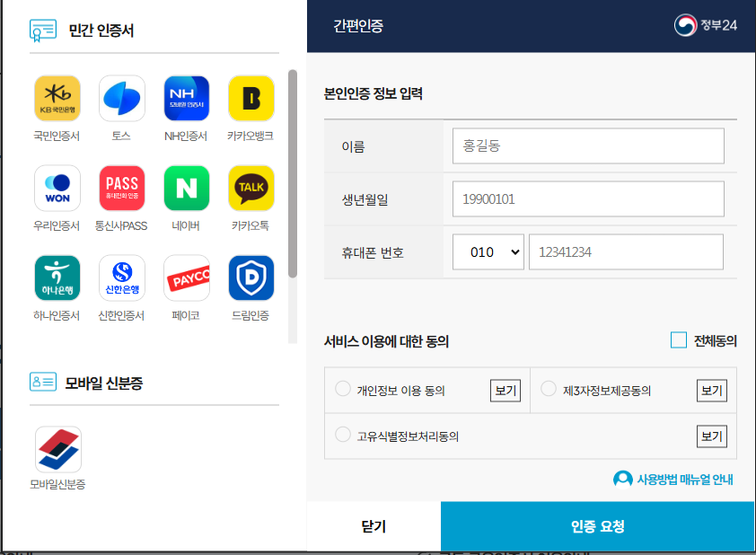This screenshot has height=555, width=756.
Task: Select the 하나인증서 icon
Action: click(57, 278)
